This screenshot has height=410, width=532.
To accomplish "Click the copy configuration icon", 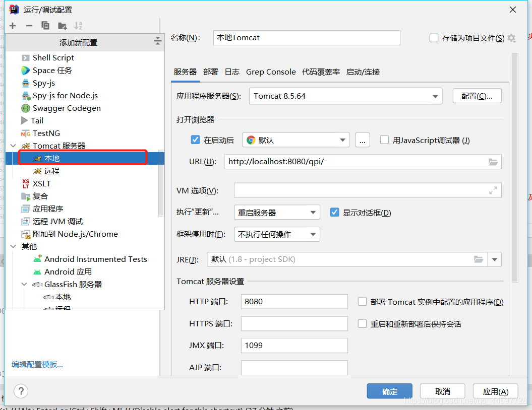I will click(x=45, y=26).
